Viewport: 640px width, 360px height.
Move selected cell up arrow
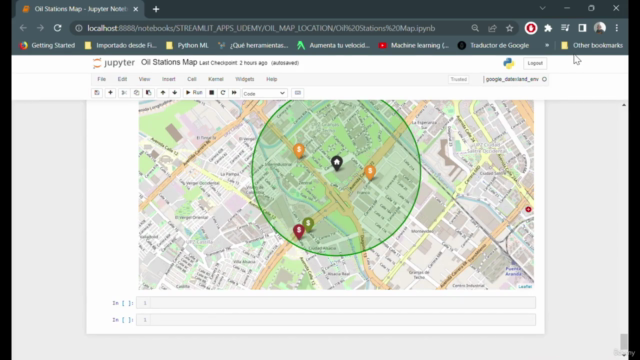point(163,93)
